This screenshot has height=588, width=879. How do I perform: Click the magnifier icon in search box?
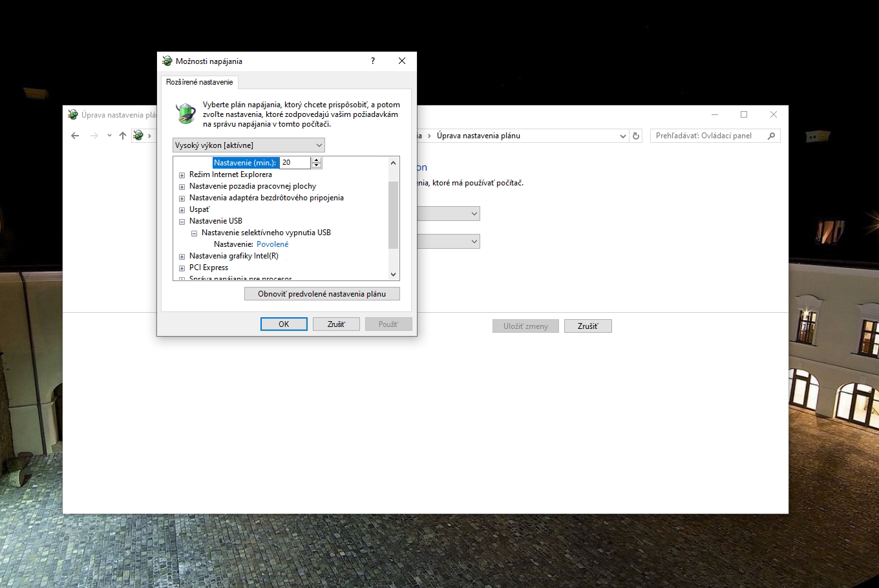[x=771, y=136]
